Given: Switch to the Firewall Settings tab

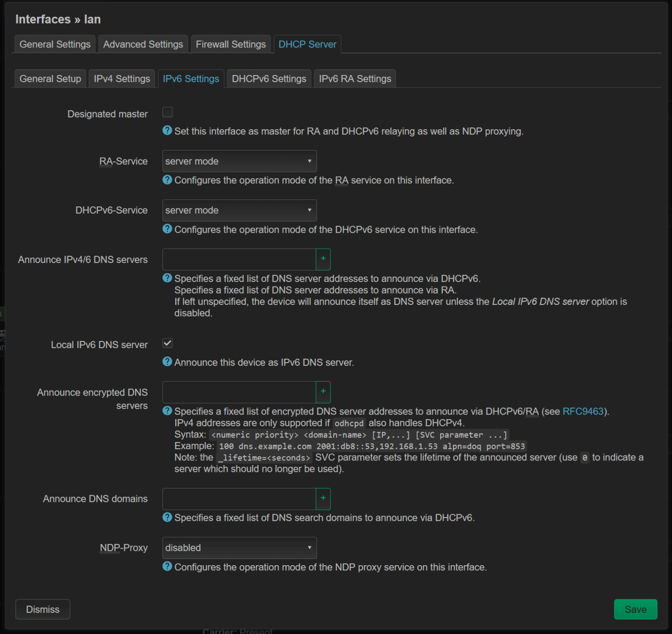Looking at the screenshot, I should pos(231,44).
